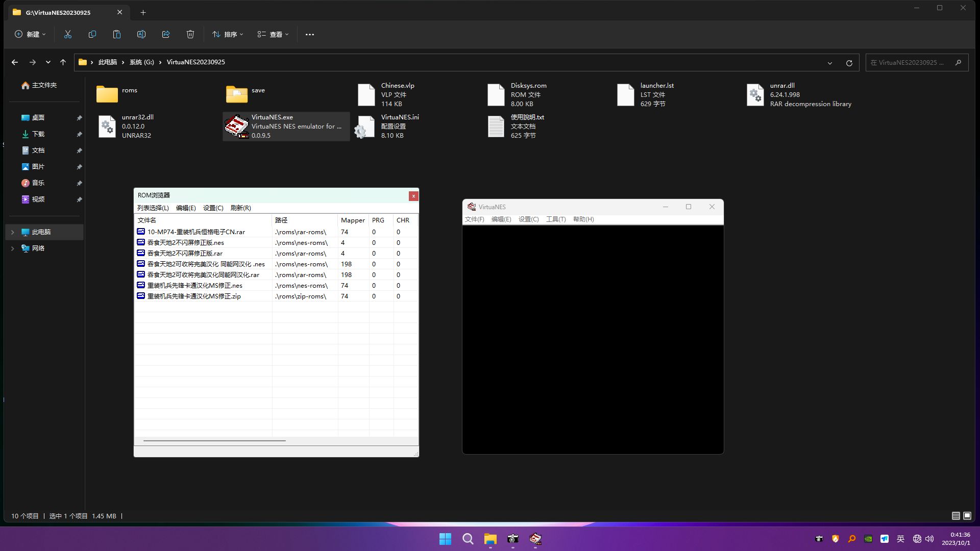Click 系统 (G:) breadcrumb in address bar
This screenshot has width=980, height=551.
tap(141, 62)
